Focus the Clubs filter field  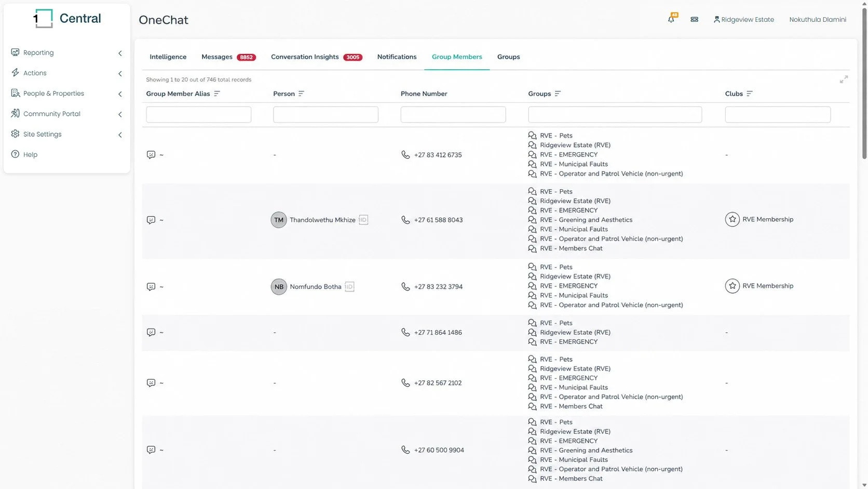pos(778,114)
